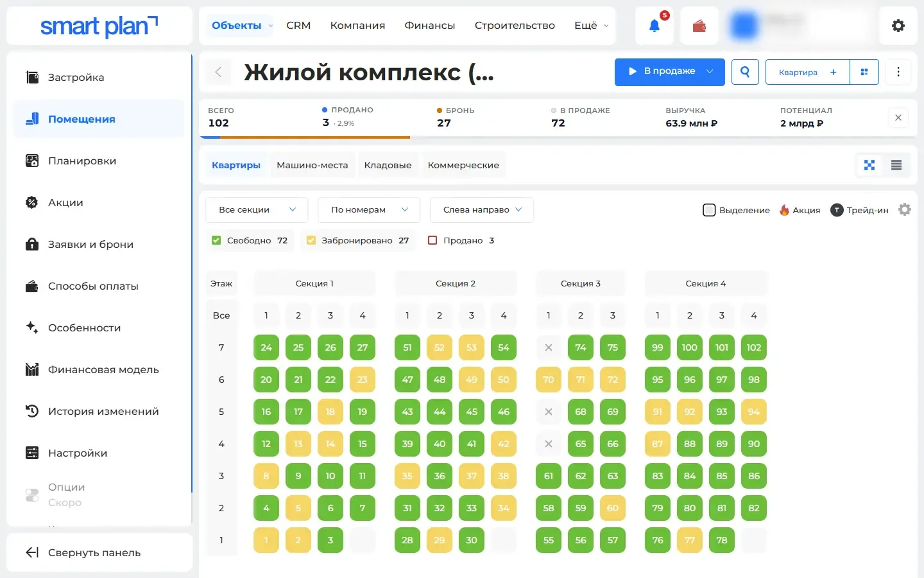Toggle the Выделение checkbox
924x578 pixels.
[709, 210]
